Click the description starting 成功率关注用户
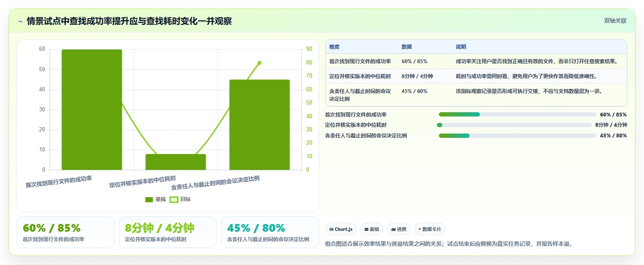The width and height of the screenshot is (644, 265). pos(537,61)
